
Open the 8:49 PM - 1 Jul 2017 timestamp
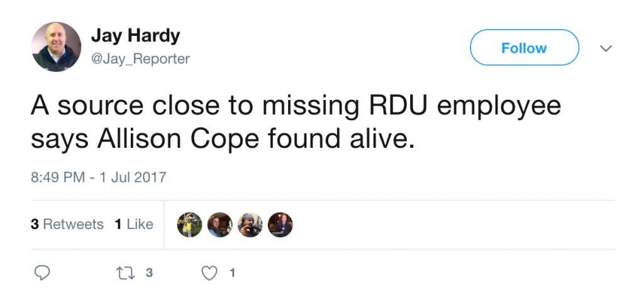coord(98,177)
